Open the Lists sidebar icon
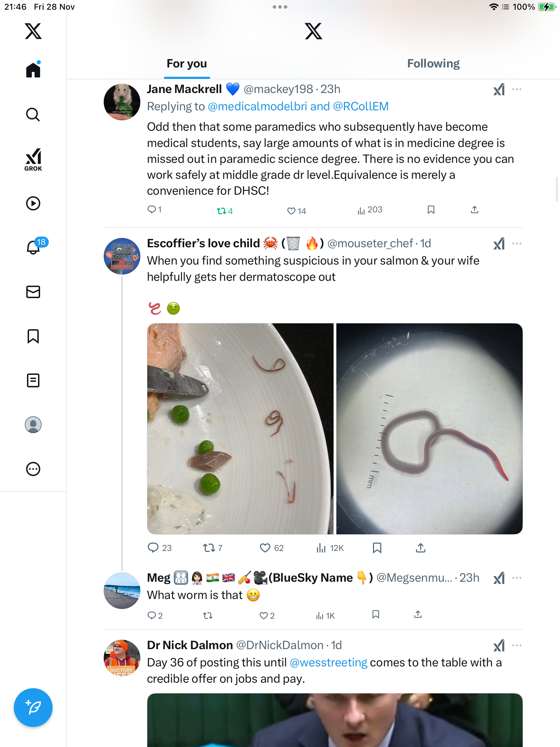This screenshot has width=560, height=747. (x=33, y=380)
